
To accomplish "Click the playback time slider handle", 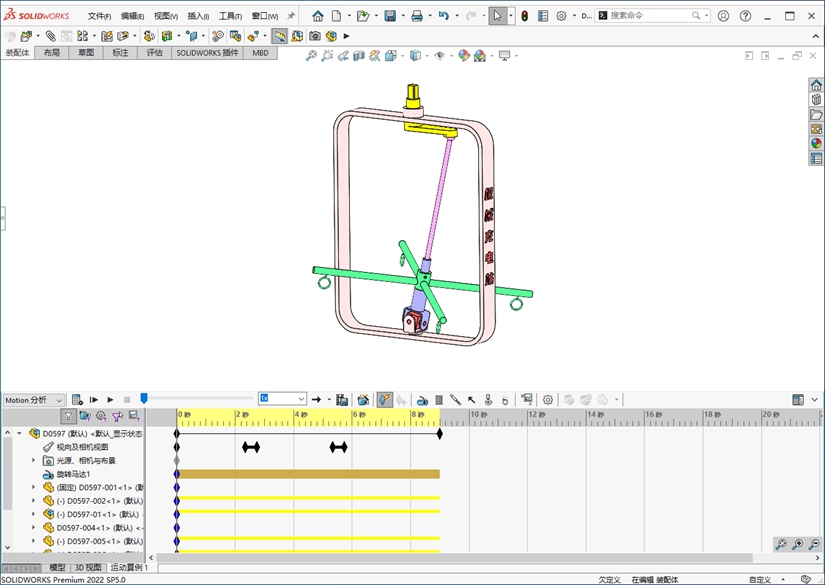I will [x=143, y=399].
